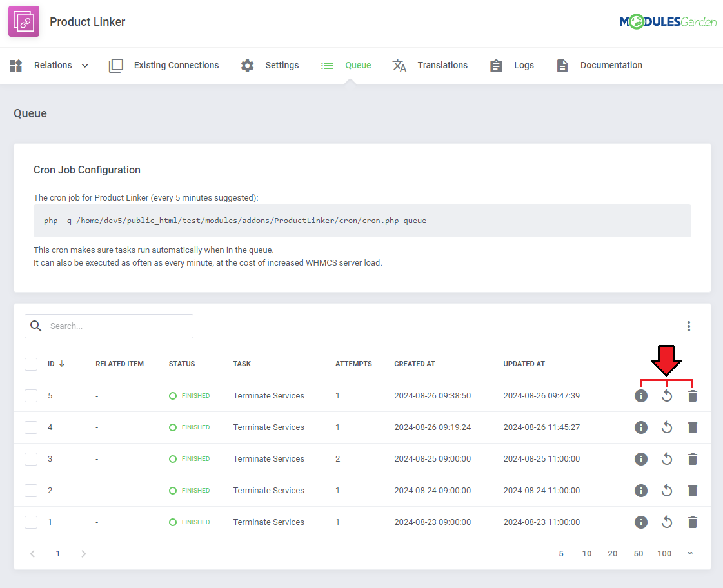The image size is (723, 588).
Task: Click the RELATED ITEM column header
Action: 119,364
